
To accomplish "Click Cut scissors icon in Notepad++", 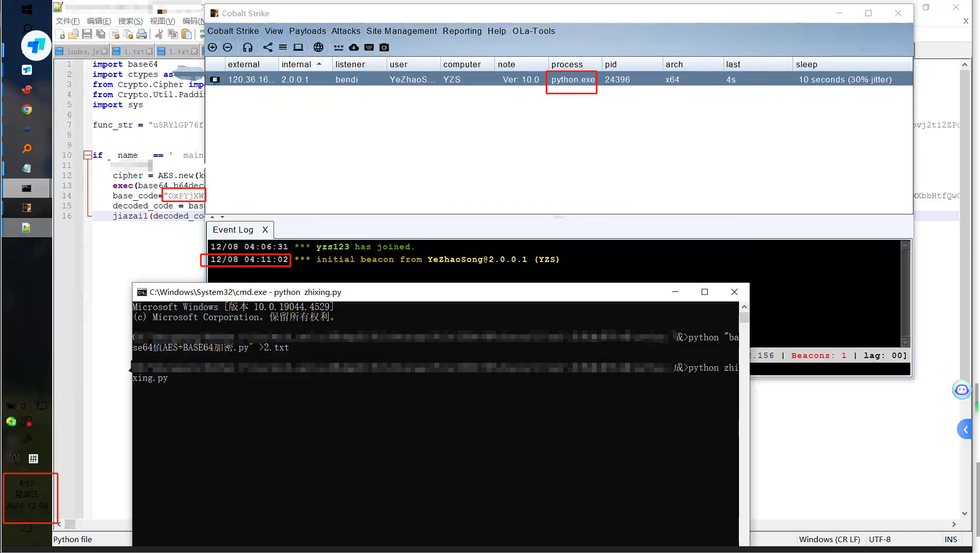I will click(159, 34).
